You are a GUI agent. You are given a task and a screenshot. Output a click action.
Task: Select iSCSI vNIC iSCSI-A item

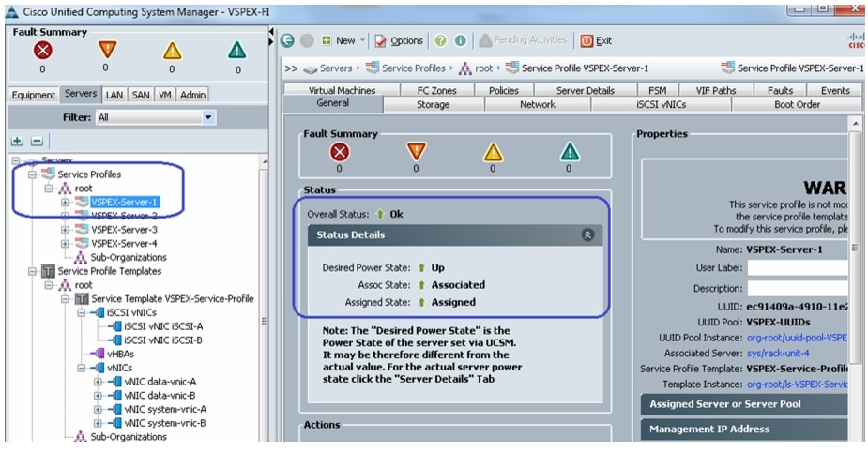pos(162,326)
